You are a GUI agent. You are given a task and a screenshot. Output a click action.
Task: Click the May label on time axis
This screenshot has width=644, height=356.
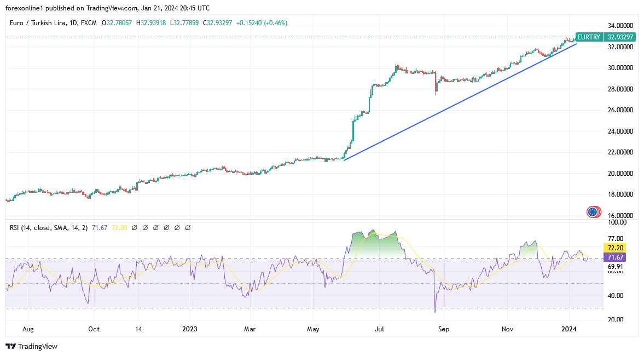(313, 329)
